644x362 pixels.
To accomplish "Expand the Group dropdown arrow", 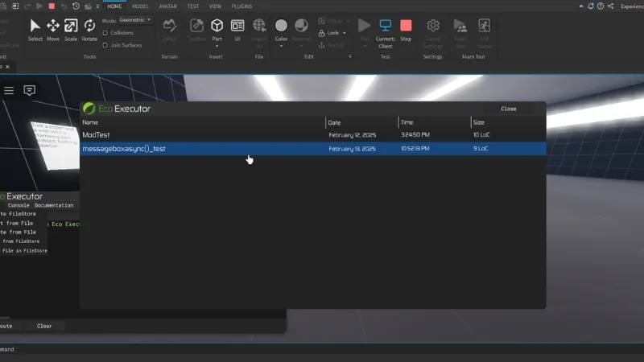I will point(348,21).
